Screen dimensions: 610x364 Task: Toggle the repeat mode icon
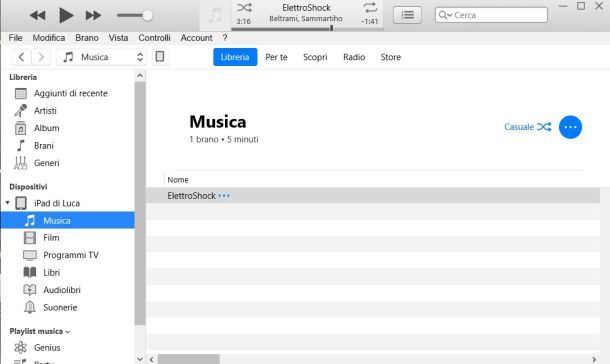click(370, 7)
